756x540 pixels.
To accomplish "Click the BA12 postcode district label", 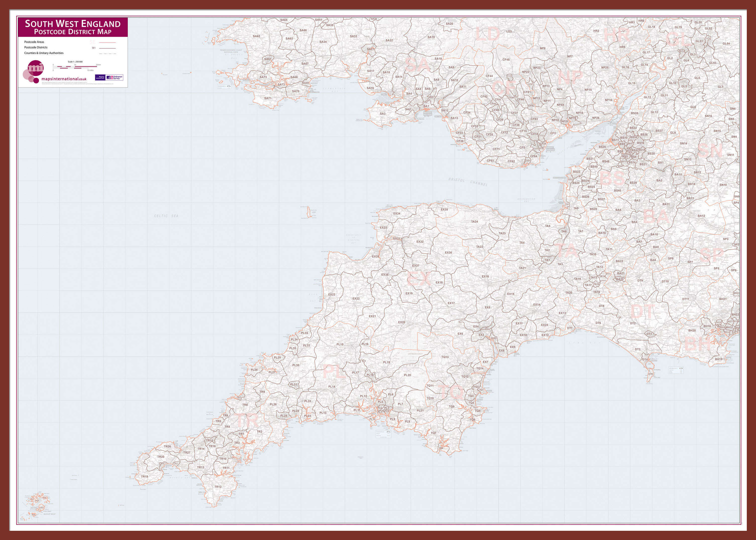I will (x=701, y=216).
